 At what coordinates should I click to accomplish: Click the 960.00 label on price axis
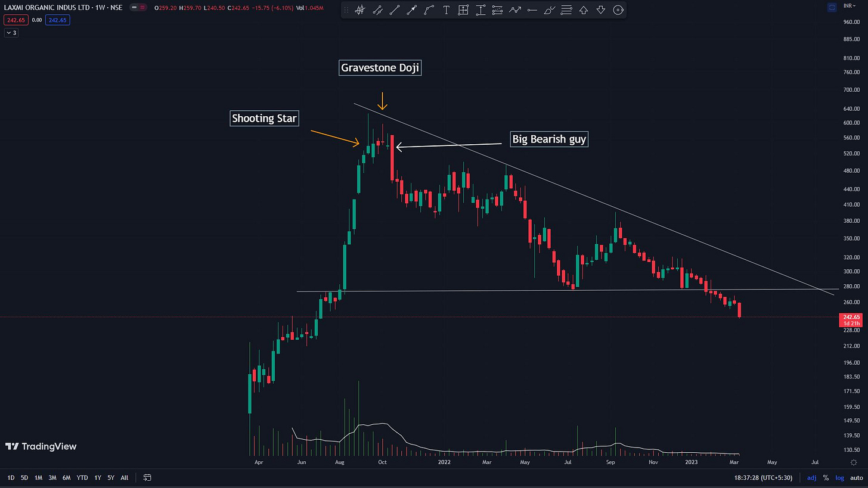851,22
